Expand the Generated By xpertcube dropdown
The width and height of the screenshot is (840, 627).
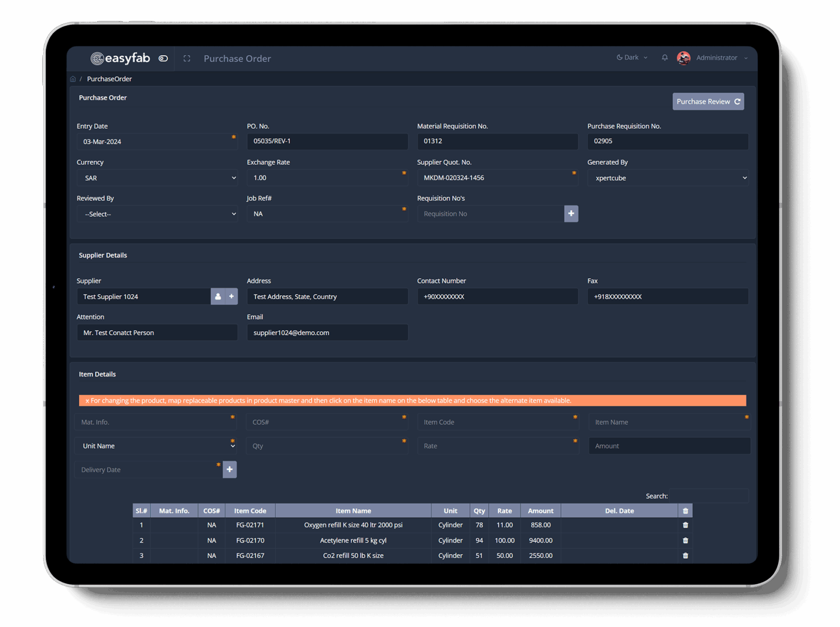pyautogui.click(x=668, y=178)
